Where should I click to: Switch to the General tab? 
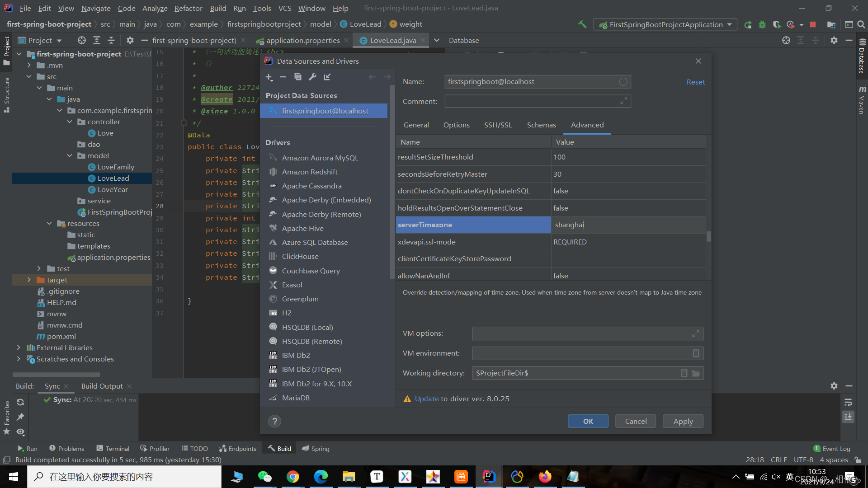click(416, 125)
